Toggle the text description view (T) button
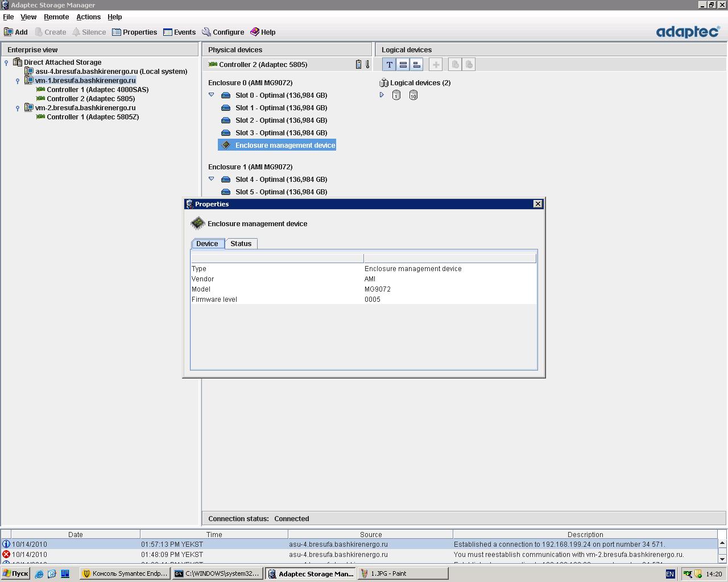 point(389,65)
